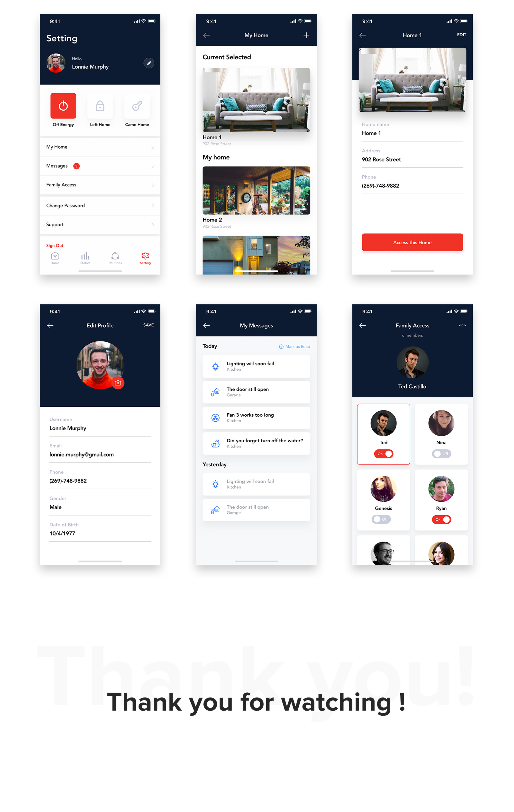Tap the camera icon on profile photo
Image resolution: width=514 pixels, height=812 pixels.
pos(119,383)
